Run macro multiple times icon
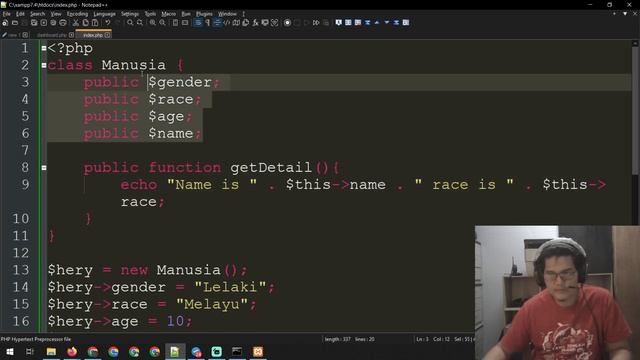 point(316,23)
